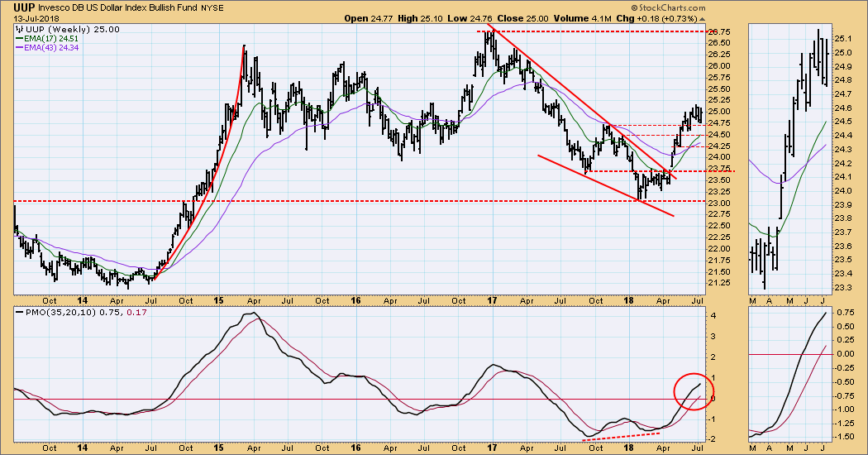Open the zoomed price thumbnail panel on right
Screen dimensions: 868x455
pyautogui.click(x=789, y=157)
